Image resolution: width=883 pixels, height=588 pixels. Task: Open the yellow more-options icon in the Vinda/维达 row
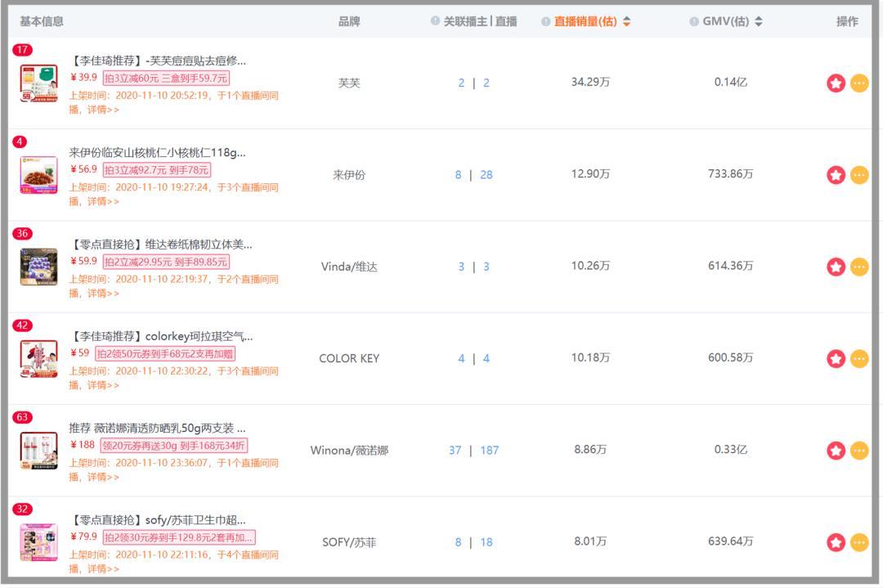click(x=858, y=267)
